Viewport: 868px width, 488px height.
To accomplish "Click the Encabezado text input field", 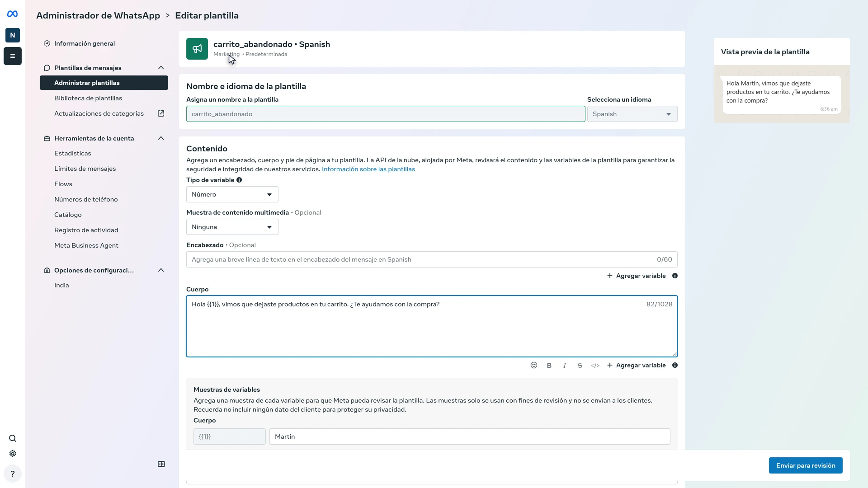I will click(x=432, y=259).
